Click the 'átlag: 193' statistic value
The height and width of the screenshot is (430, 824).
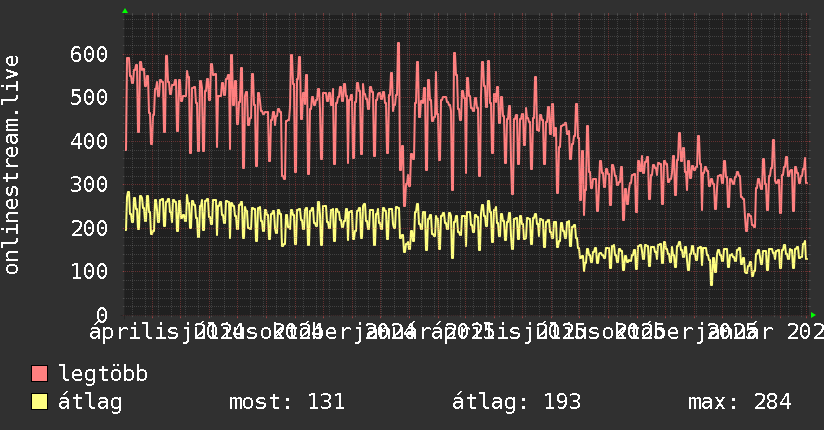pyautogui.click(x=517, y=402)
